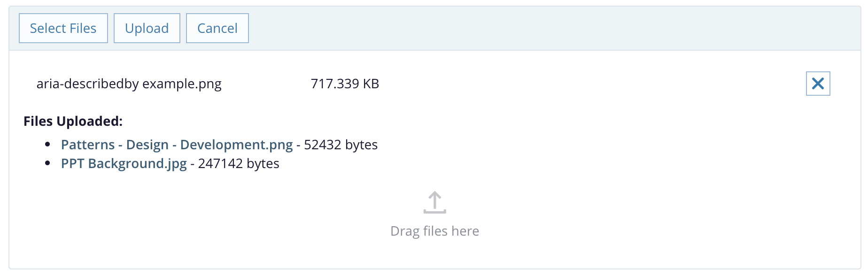
Task: Click the bullet before PPT Background.jpg
Action: pyautogui.click(x=47, y=163)
